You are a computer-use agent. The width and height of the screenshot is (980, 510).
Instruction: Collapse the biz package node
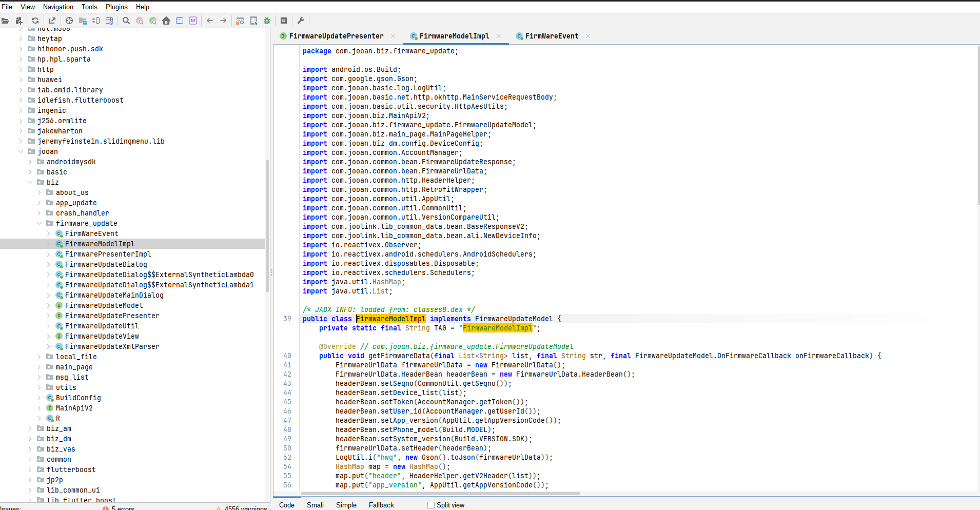(x=30, y=182)
